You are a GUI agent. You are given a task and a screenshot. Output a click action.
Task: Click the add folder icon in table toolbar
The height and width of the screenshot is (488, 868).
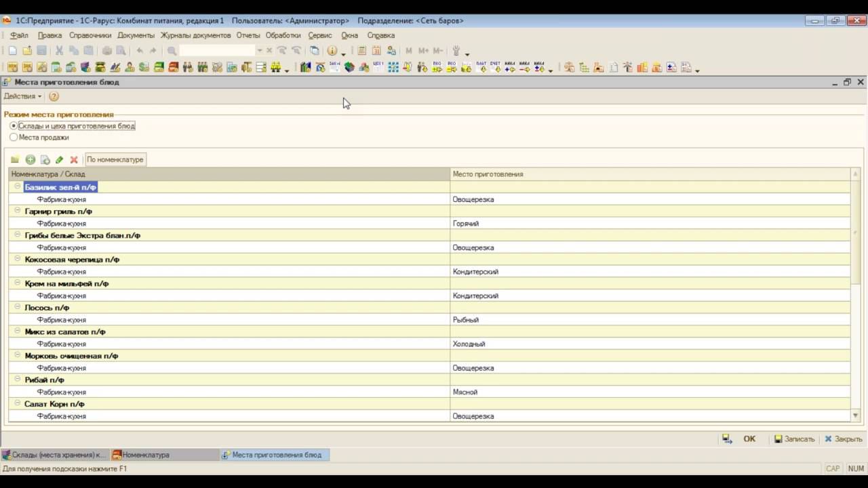(15, 160)
